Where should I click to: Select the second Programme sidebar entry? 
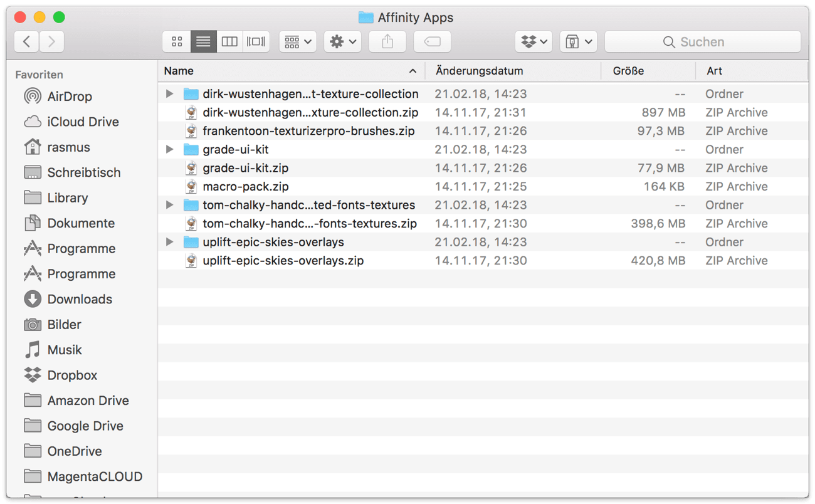click(x=69, y=274)
